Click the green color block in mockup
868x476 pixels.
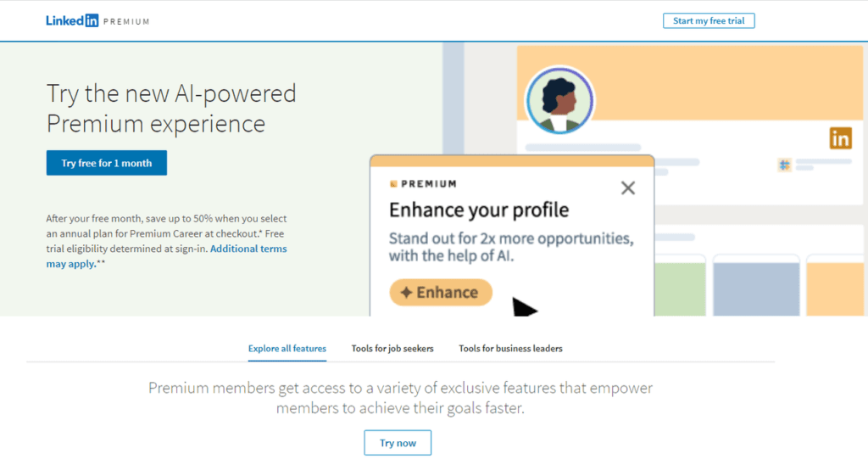[x=680, y=289]
